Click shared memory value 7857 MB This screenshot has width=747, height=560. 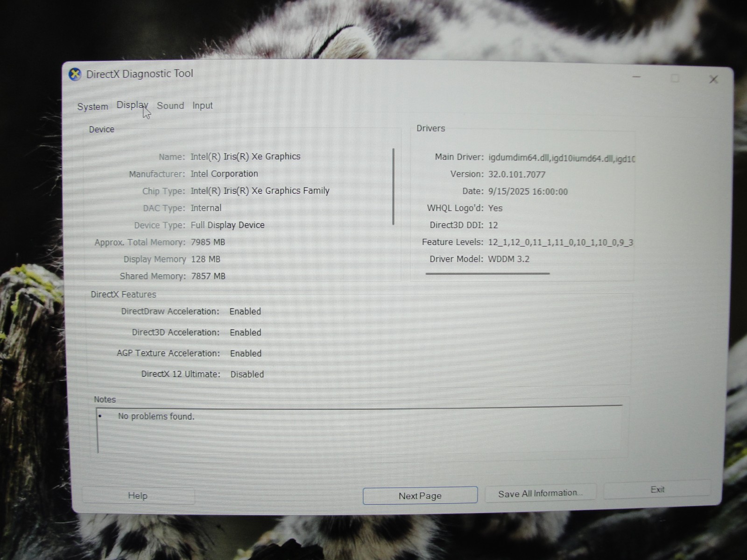(208, 276)
